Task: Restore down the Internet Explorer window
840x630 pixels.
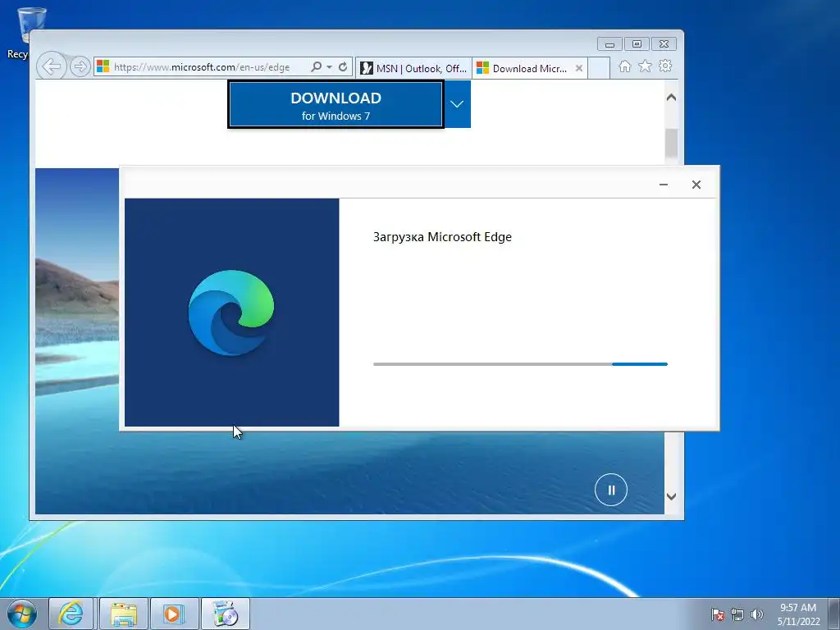Action: (637, 44)
